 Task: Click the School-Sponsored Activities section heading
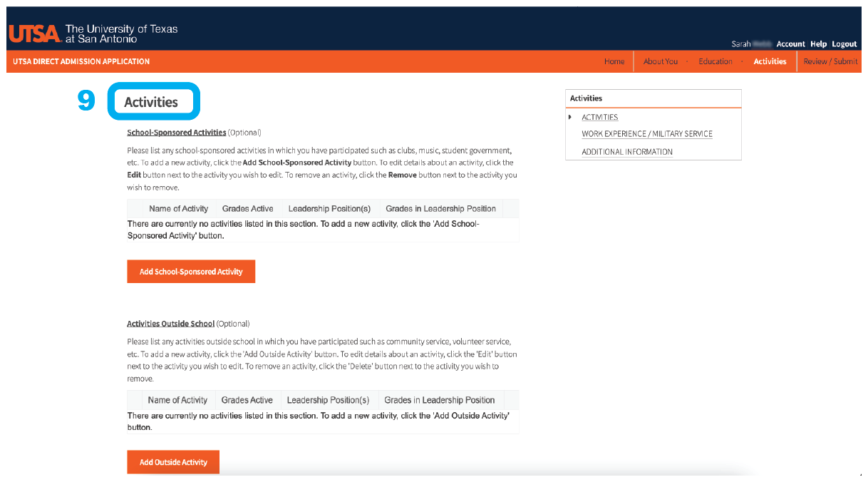coord(176,133)
